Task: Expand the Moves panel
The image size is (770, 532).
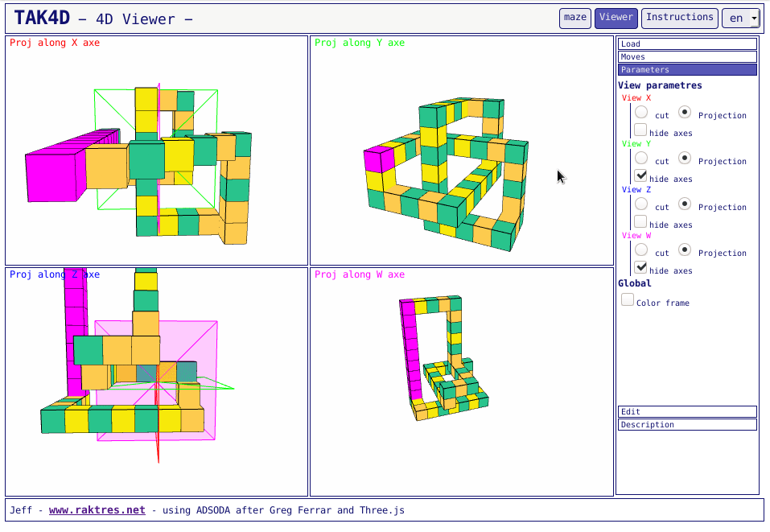Action: [687, 56]
